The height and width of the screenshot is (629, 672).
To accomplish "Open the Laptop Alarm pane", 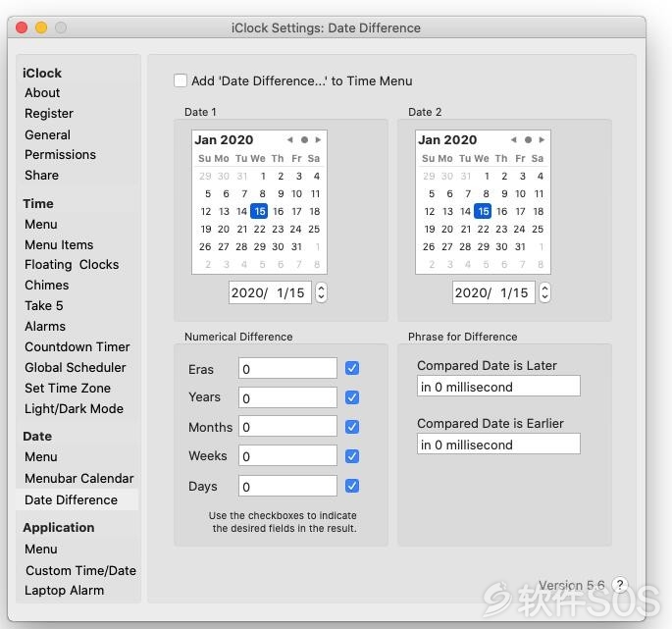I will [x=64, y=591].
